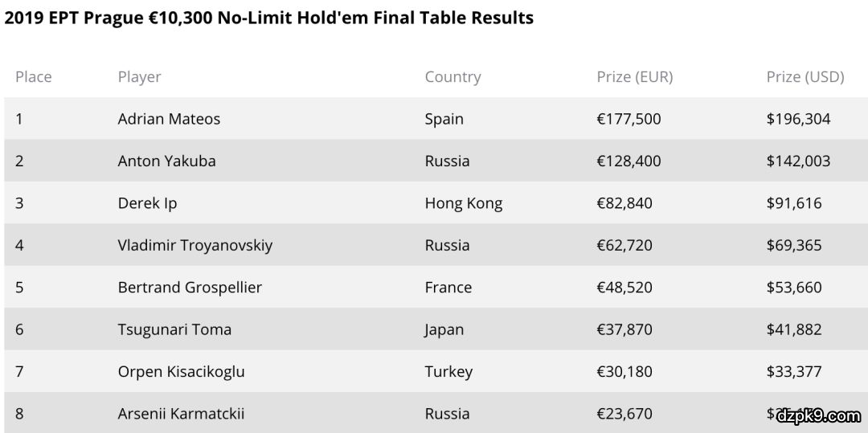
Task: Click the table title heading
Action: click(268, 18)
